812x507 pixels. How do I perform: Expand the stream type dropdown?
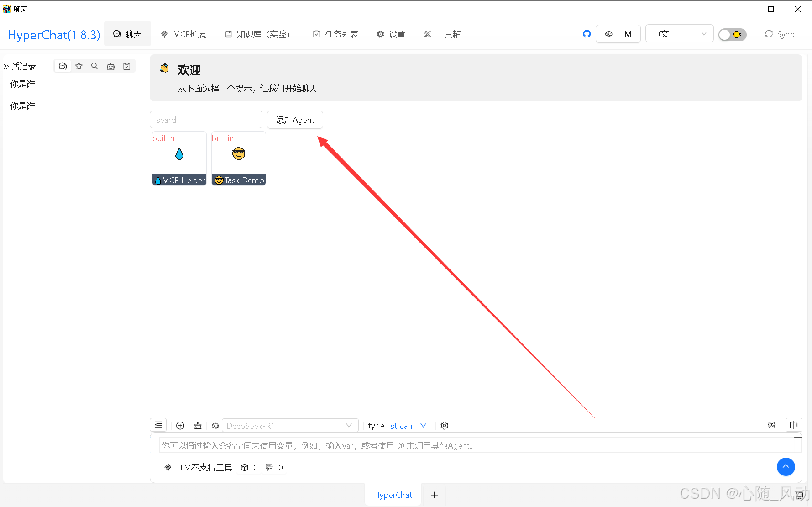[x=408, y=426]
